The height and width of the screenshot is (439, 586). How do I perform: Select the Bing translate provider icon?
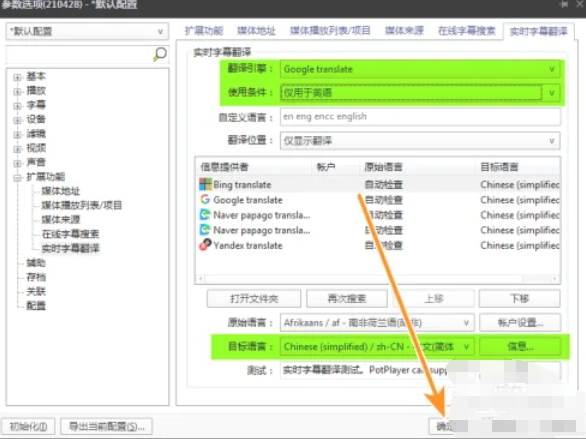205,184
